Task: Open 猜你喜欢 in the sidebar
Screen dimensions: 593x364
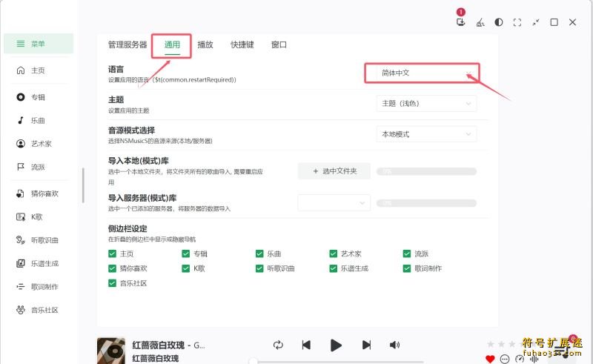Action: 39,193
